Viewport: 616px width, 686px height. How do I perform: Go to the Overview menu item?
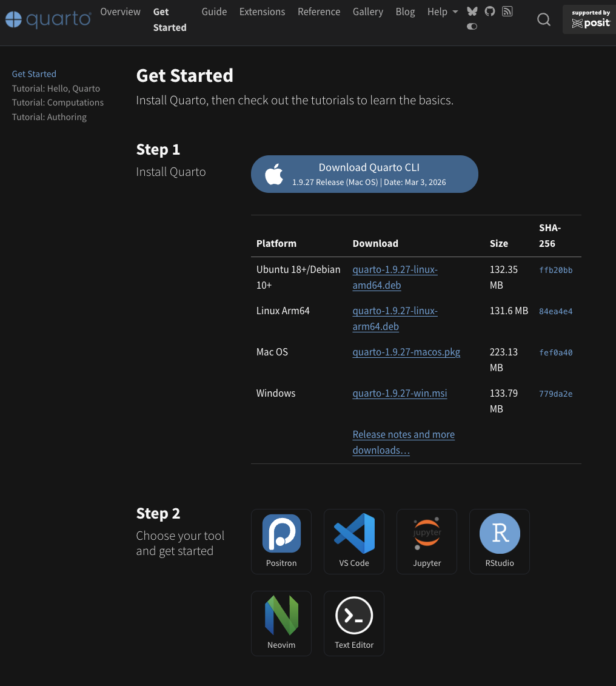(120, 12)
